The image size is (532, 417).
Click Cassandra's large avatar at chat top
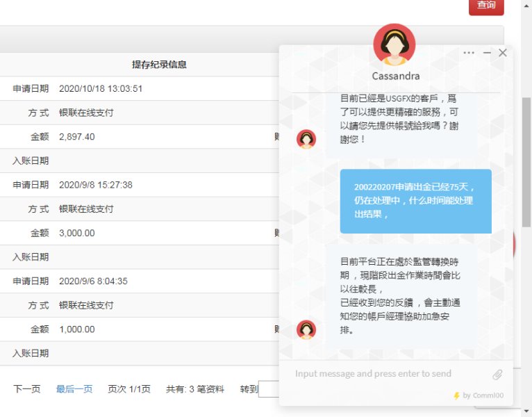tap(394, 45)
